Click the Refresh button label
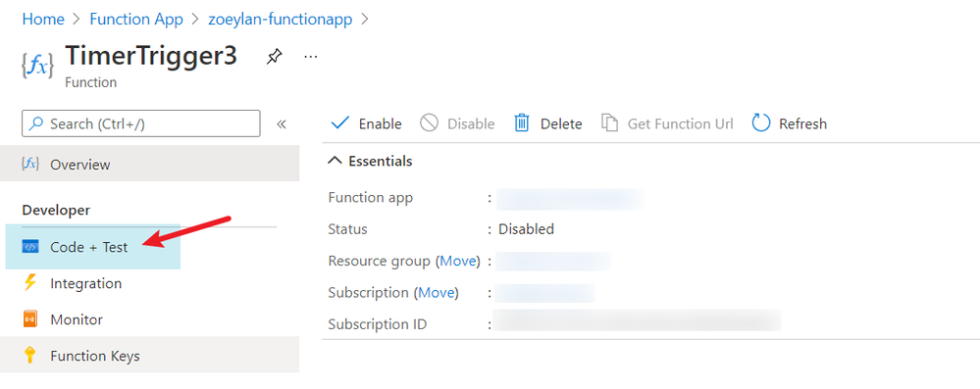 click(802, 123)
